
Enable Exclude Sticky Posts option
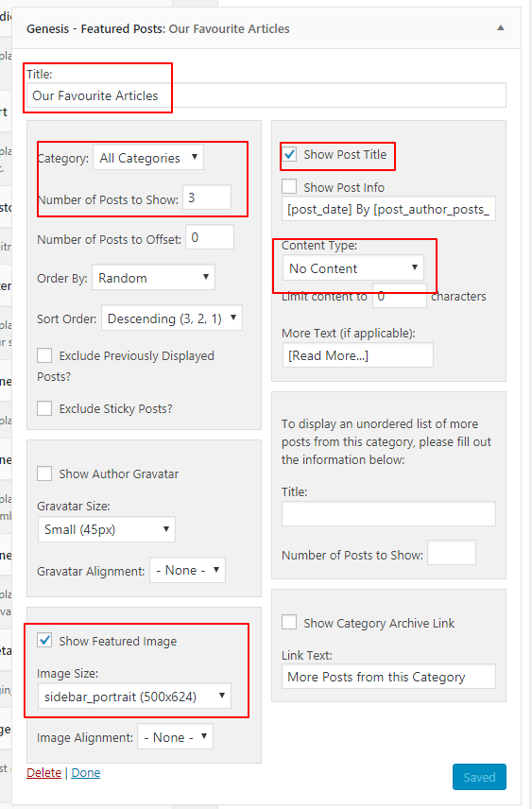coord(44,408)
